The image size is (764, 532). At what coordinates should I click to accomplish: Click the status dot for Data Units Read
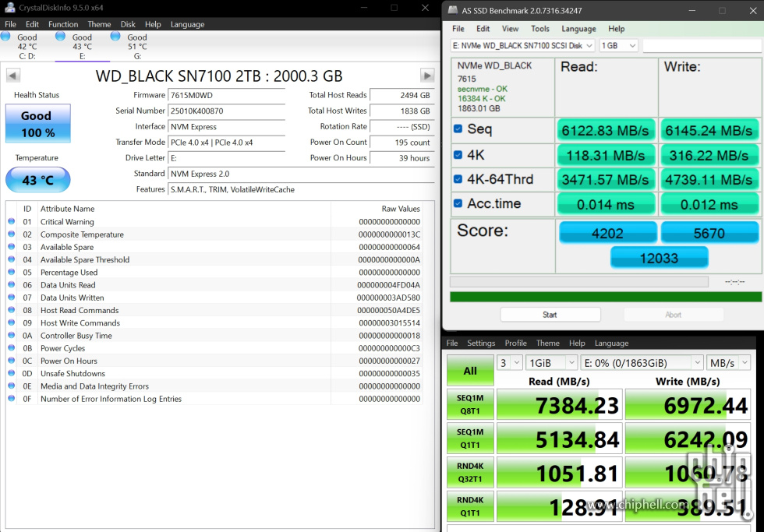(11, 285)
